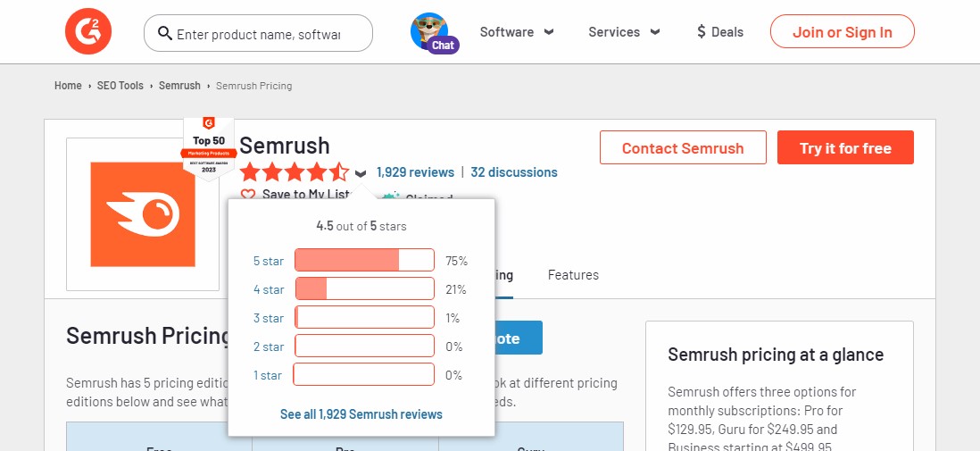Open the Semrush breadcrumb link
The height and width of the screenshot is (451, 980).
(x=179, y=86)
